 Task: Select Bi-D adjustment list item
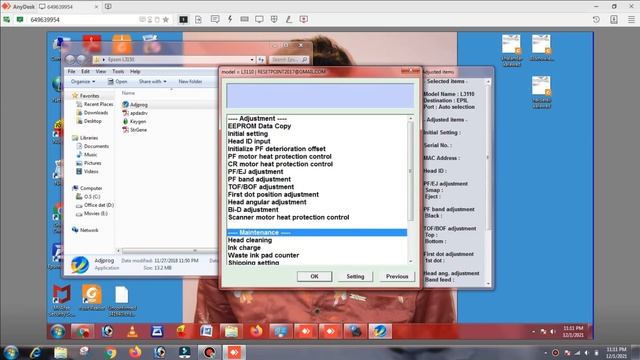point(253,210)
